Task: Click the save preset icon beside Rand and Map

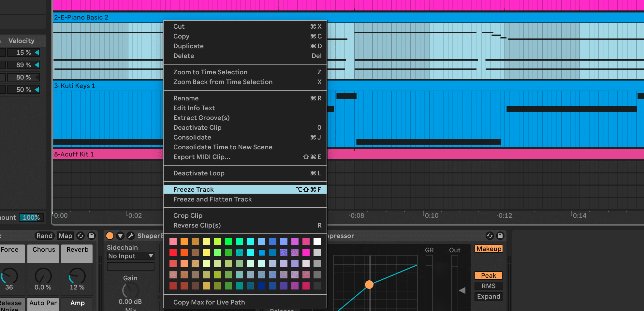Action: pos(92,236)
